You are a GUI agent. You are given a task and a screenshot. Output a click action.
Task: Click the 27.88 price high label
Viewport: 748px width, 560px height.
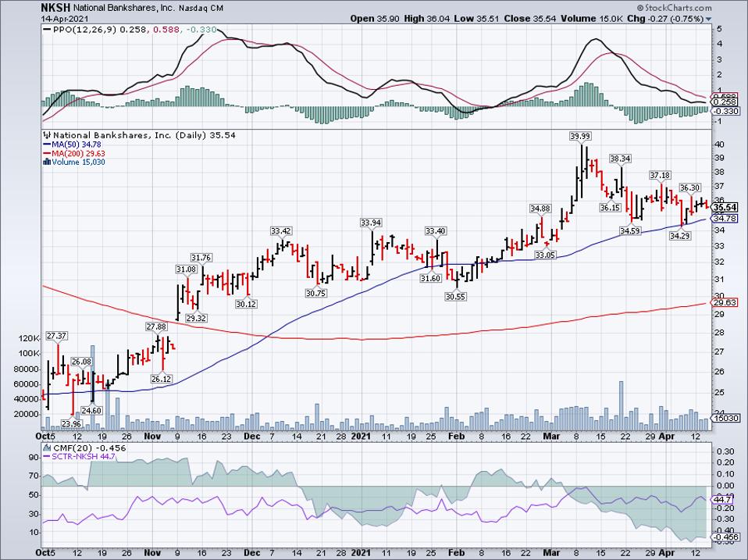pos(156,326)
